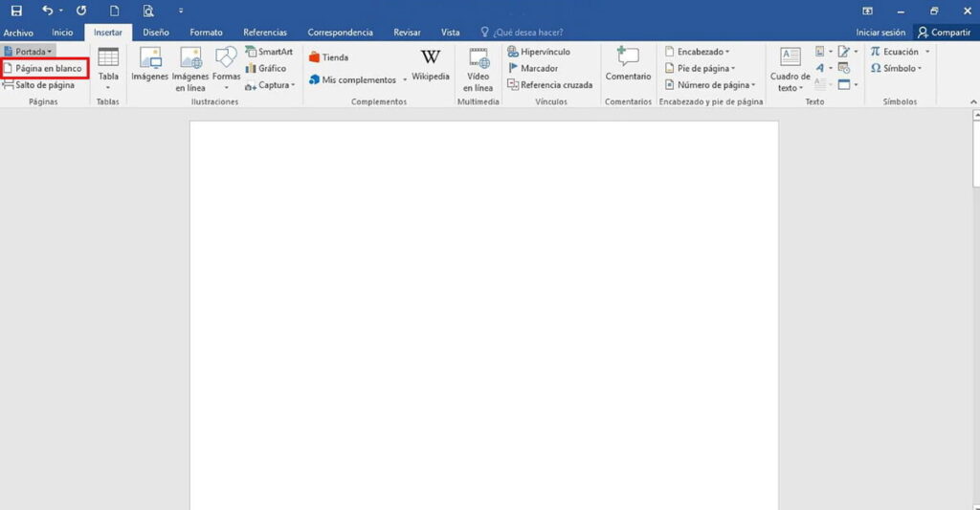Open Ribbon display options in the title bar
This screenshot has width=980, height=510.
(x=867, y=11)
